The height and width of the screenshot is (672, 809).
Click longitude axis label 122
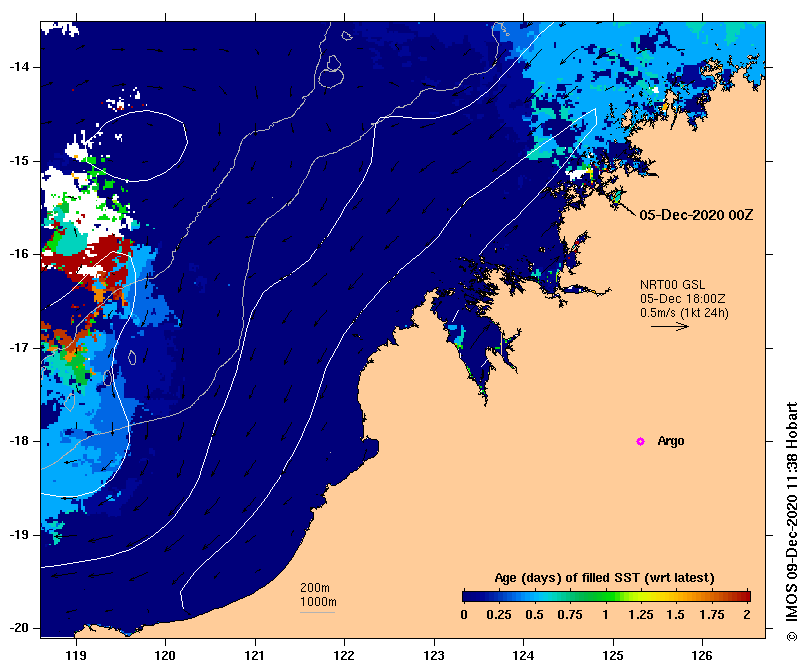pyautogui.click(x=344, y=655)
